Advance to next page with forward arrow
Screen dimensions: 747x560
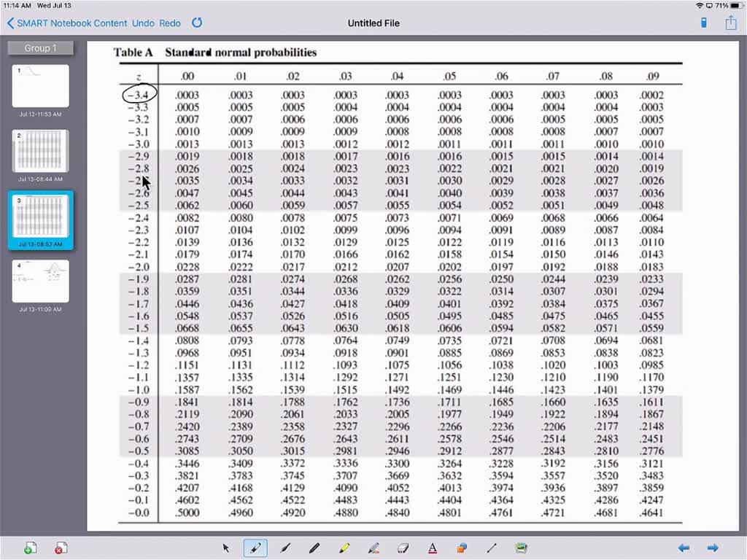(713, 548)
